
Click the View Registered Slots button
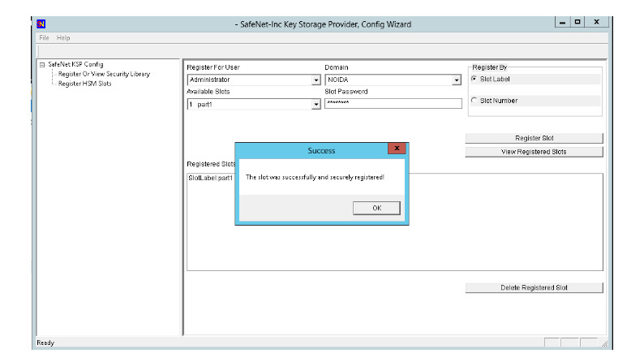534,152
